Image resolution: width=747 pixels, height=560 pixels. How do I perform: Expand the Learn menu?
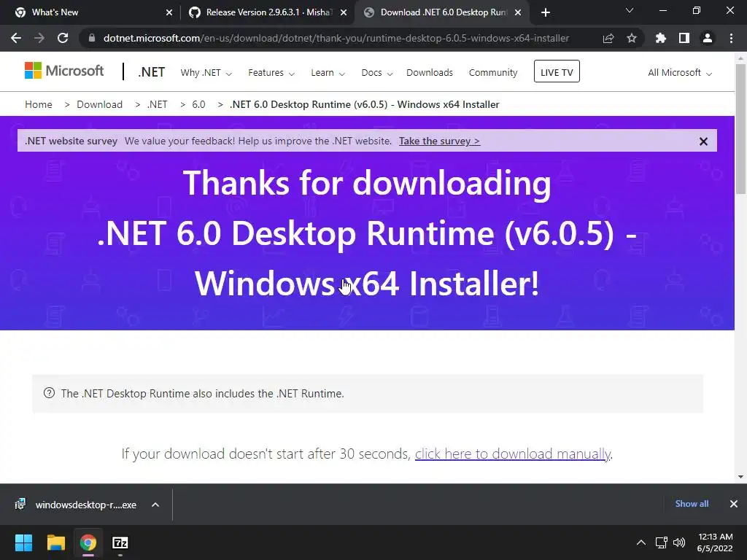click(x=328, y=73)
